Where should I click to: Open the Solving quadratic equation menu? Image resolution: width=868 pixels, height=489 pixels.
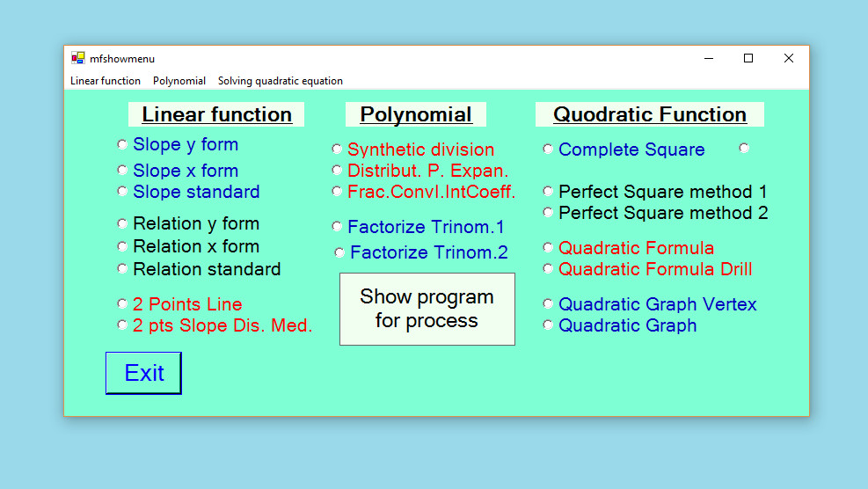[281, 81]
